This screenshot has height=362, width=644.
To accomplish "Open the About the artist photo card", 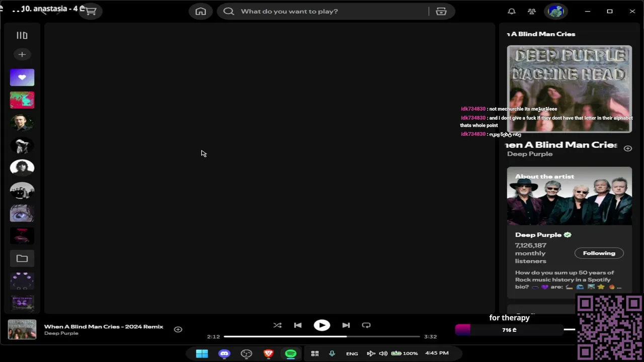I will [570, 196].
